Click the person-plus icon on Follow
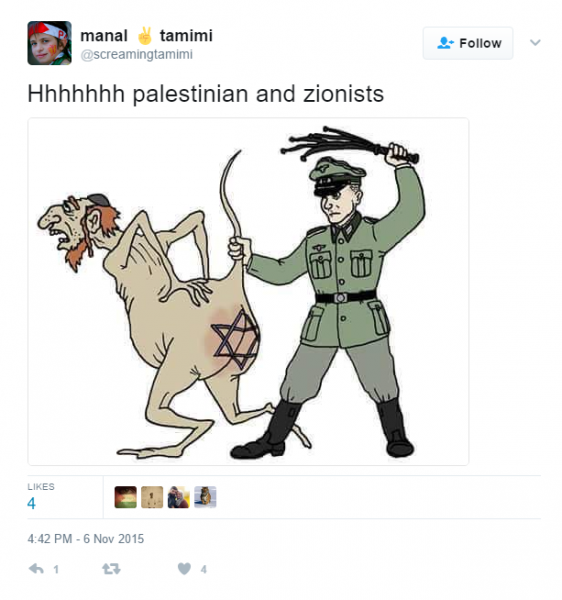The width and height of the screenshot is (562, 600). pos(445,43)
